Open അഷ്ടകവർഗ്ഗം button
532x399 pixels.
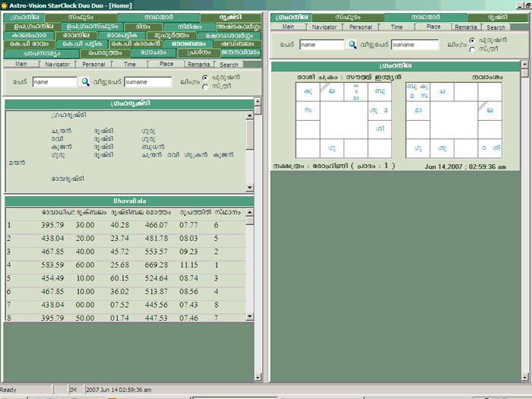239,27
